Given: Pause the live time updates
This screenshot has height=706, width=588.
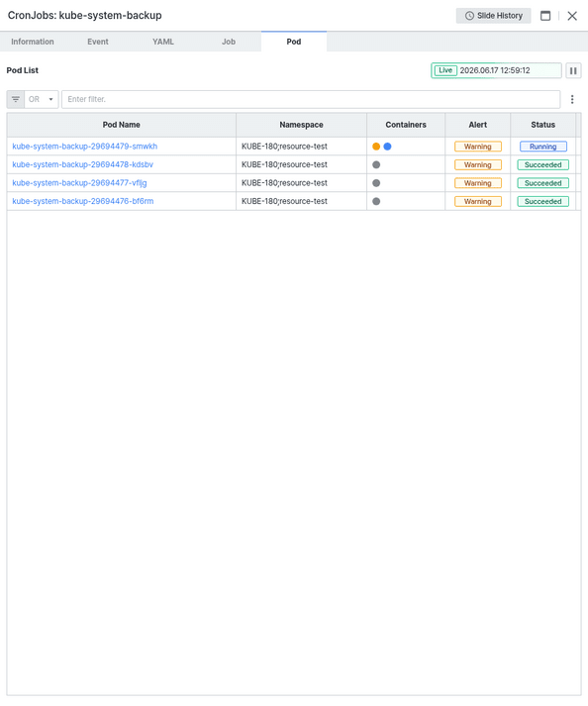Looking at the screenshot, I should [x=573, y=70].
